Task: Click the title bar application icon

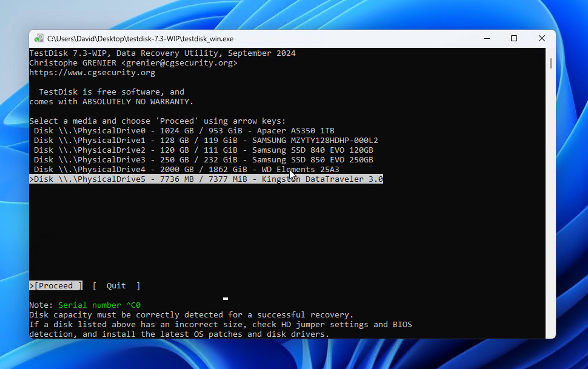Action: [x=38, y=38]
